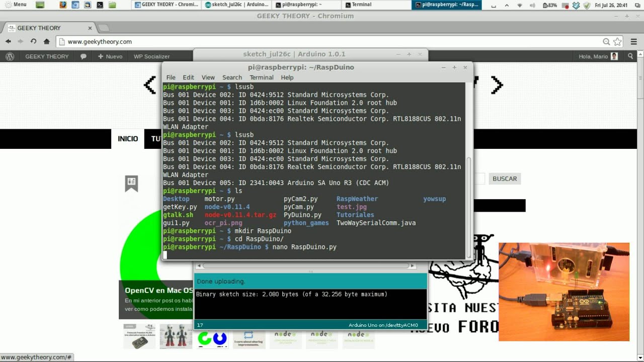The width and height of the screenshot is (644, 362).
Task: Open the Hola, Mario account menu
Action: (x=598, y=56)
